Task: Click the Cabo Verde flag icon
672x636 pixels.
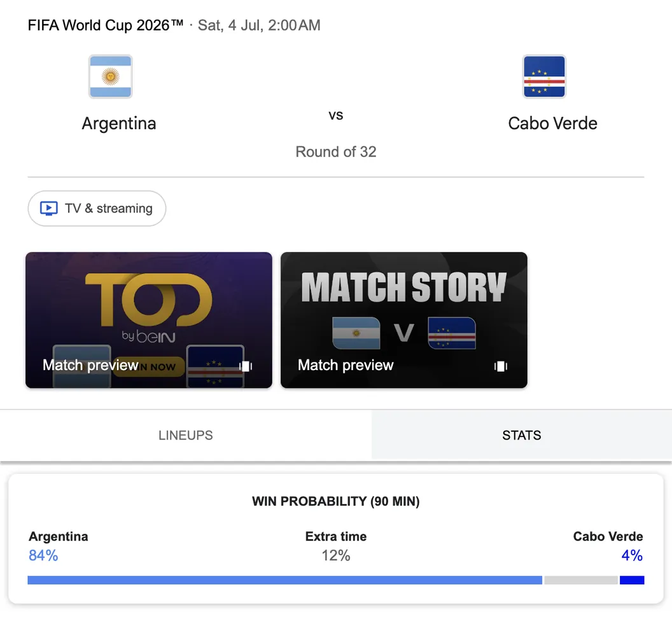Action: (544, 77)
